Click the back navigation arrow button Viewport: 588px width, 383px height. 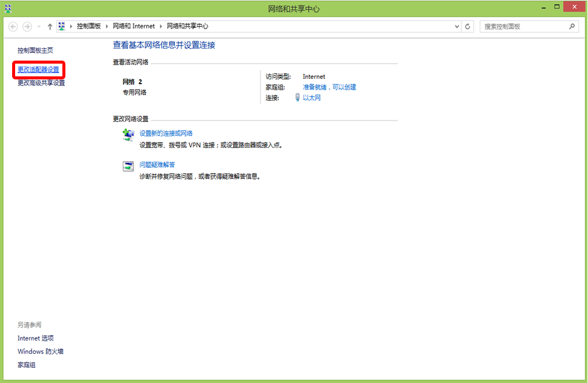(13, 27)
